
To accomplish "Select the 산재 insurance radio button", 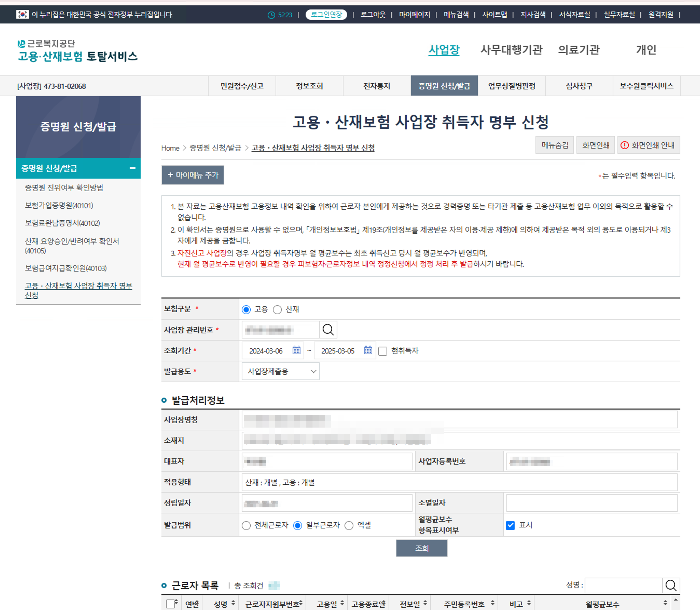I will tap(277, 309).
